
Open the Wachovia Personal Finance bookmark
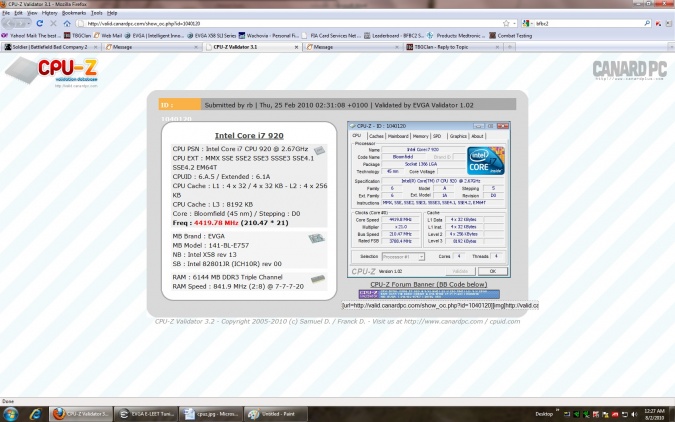pyautogui.click(x=269, y=36)
